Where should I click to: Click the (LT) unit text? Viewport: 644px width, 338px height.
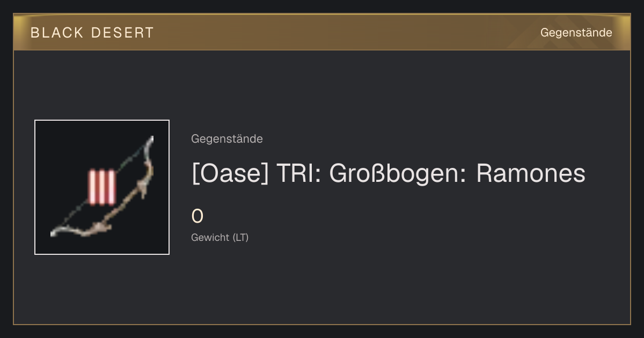(x=240, y=237)
